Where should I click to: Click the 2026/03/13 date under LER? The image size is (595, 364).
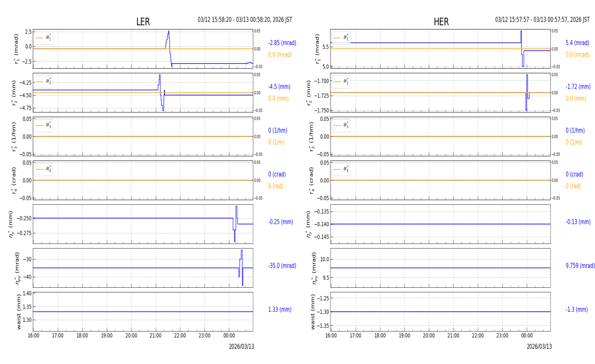point(241,347)
